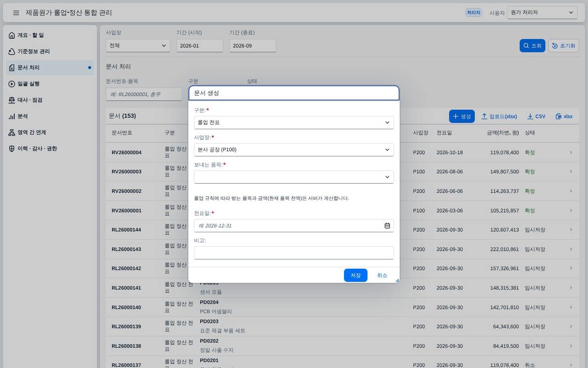The height and width of the screenshot is (368, 588).
Task: Click the 전표일 date input field
Action: [294, 225]
